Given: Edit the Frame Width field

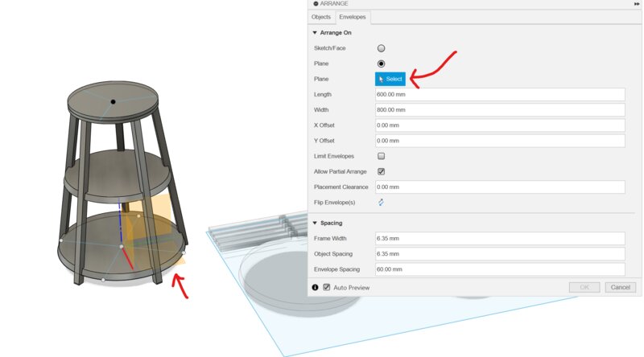Looking at the screenshot, I should coord(500,239).
